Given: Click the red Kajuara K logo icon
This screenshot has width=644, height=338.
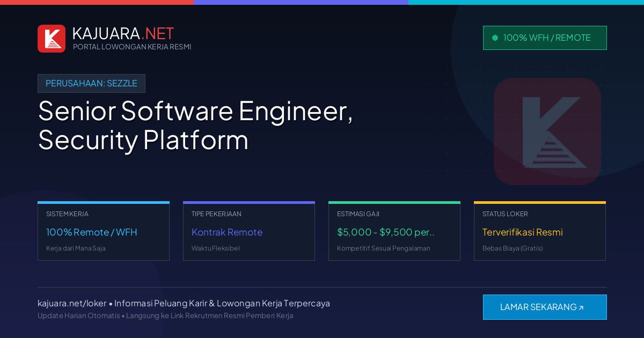Looking at the screenshot, I should 52,39.
